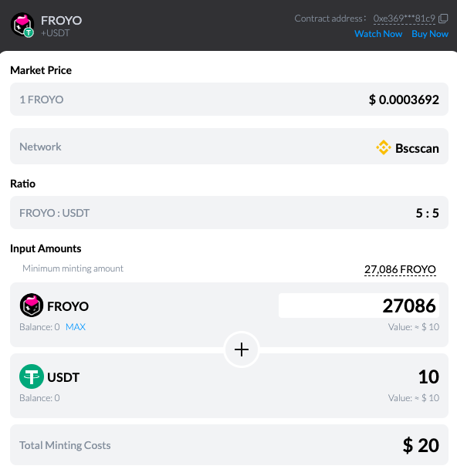Click the FROYO Balance: 0 text
This screenshot has width=457, height=476.
39,327
